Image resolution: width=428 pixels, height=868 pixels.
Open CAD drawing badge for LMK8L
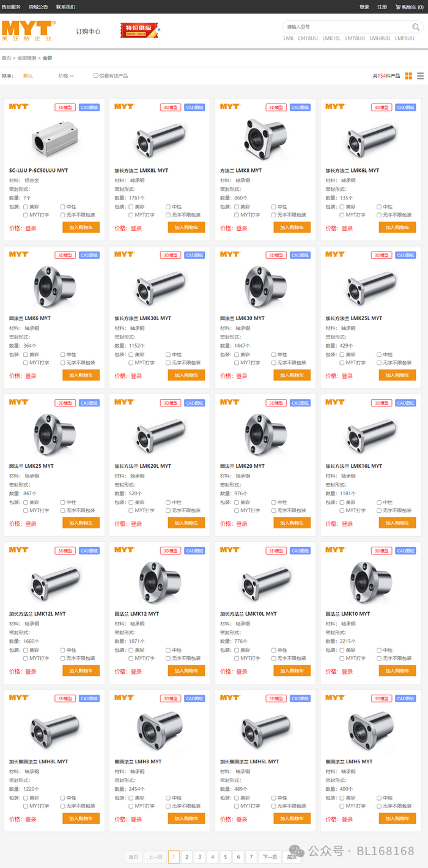(x=194, y=107)
